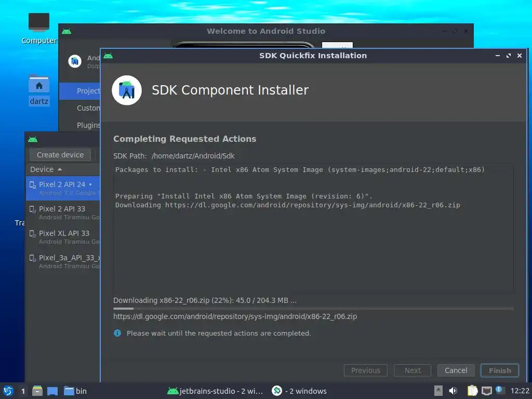The height and width of the screenshot is (399, 532).
Task: Open the bin folder taskbar item
Action: 75,391
